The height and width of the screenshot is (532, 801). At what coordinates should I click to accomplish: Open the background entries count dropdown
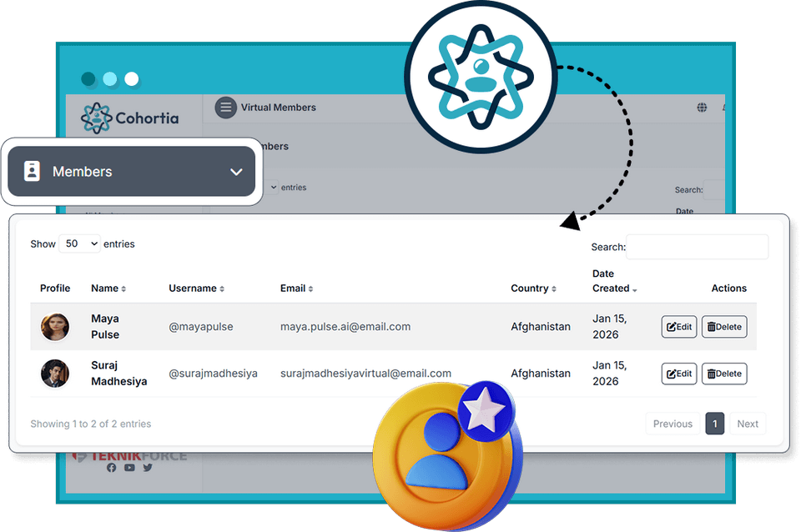point(274,187)
